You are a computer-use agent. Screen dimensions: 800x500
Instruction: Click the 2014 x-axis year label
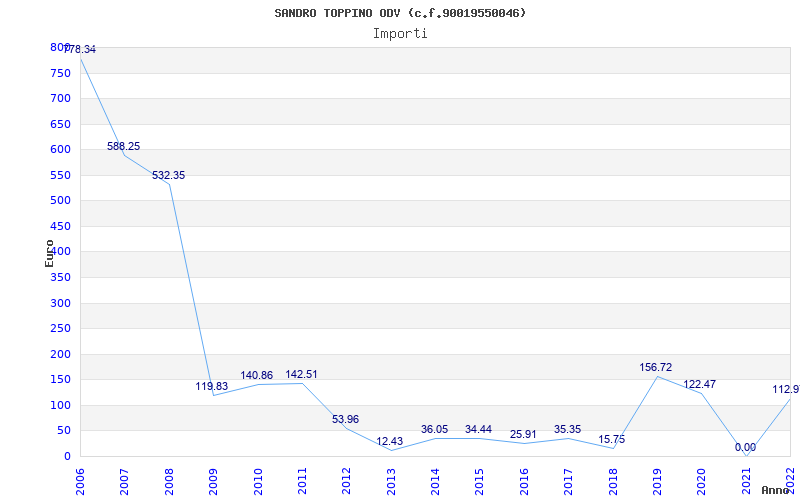436,482
